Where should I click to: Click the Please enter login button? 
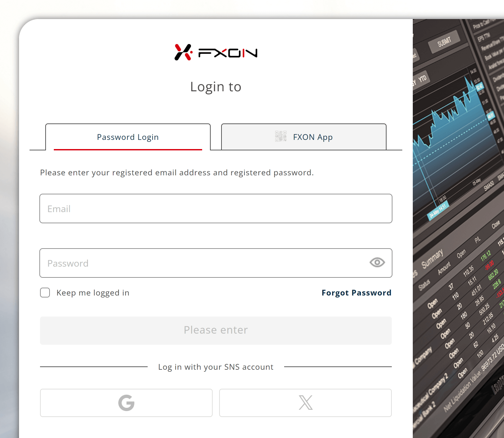[x=216, y=331]
